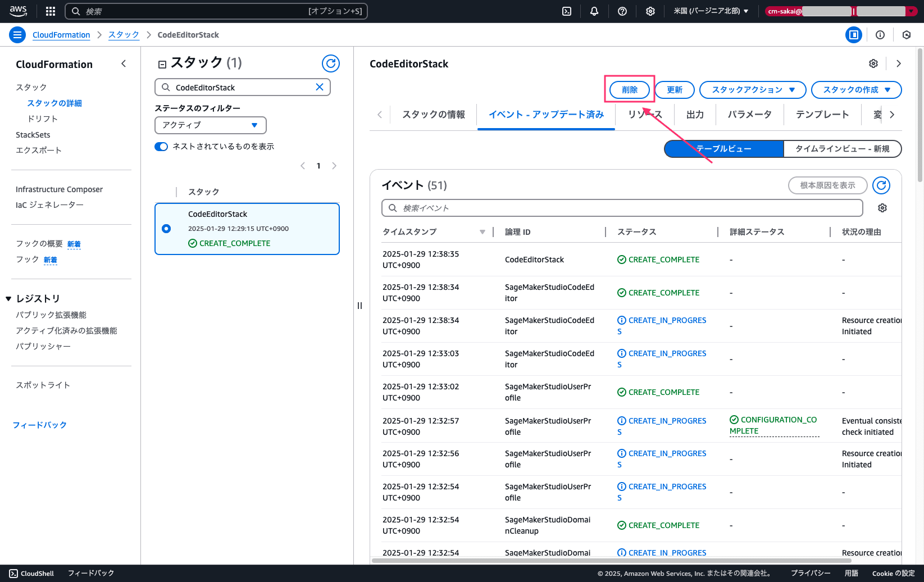Image resolution: width=924 pixels, height=582 pixels.
Task: Open notifications bell
Action: coord(594,11)
